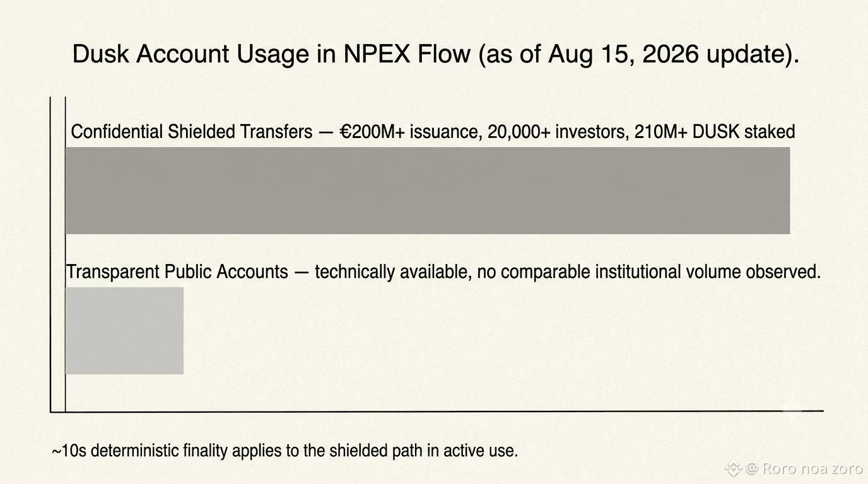Click the watermark logo icon beside Roro noa zoro
This screenshot has width=868, height=484.
click(x=733, y=468)
